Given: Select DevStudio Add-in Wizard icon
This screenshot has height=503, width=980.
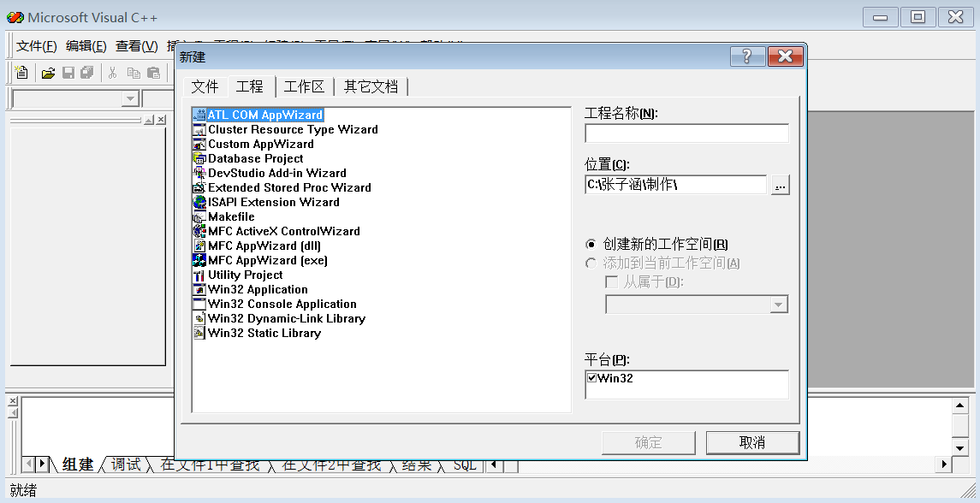Looking at the screenshot, I should (199, 173).
